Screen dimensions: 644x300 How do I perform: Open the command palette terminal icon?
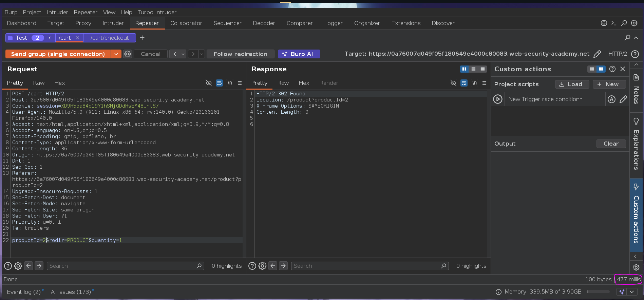[614, 23]
